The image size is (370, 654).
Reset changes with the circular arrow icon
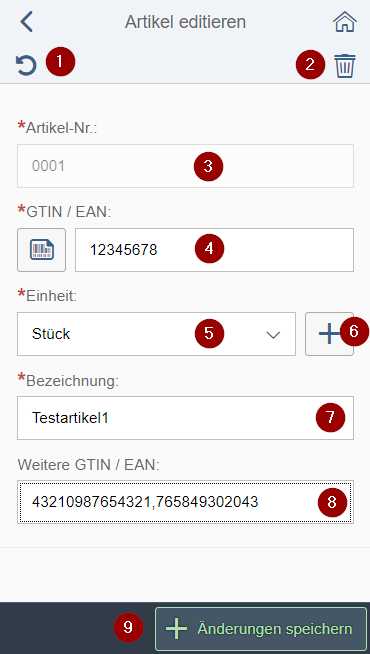click(x=26, y=65)
